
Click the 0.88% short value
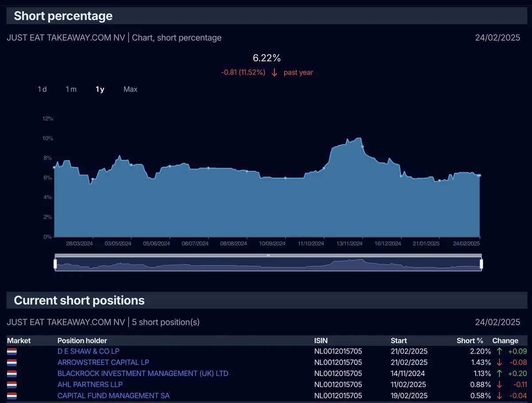click(x=480, y=384)
